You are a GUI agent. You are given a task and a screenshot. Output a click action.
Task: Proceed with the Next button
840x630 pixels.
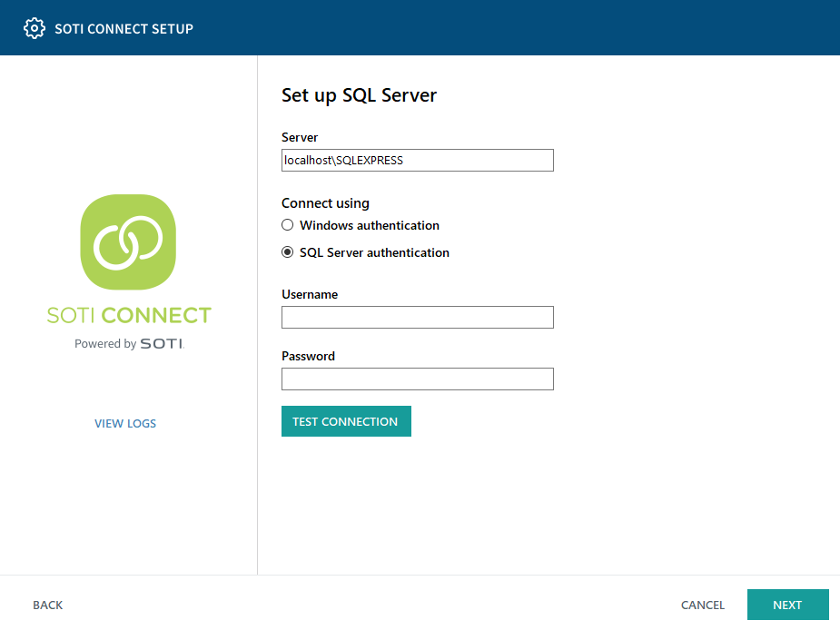click(x=788, y=605)
